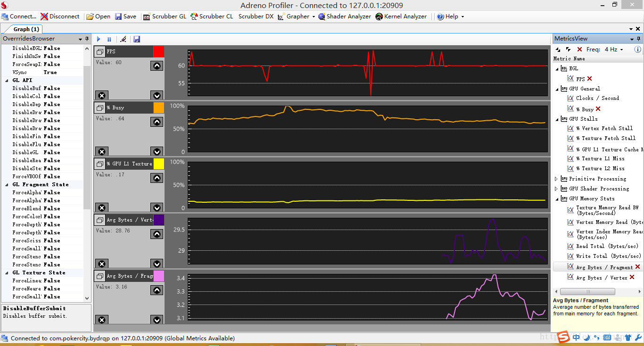Move the Avg Bytes / Fragment graph up
The image size is (644, 346).
157,290
